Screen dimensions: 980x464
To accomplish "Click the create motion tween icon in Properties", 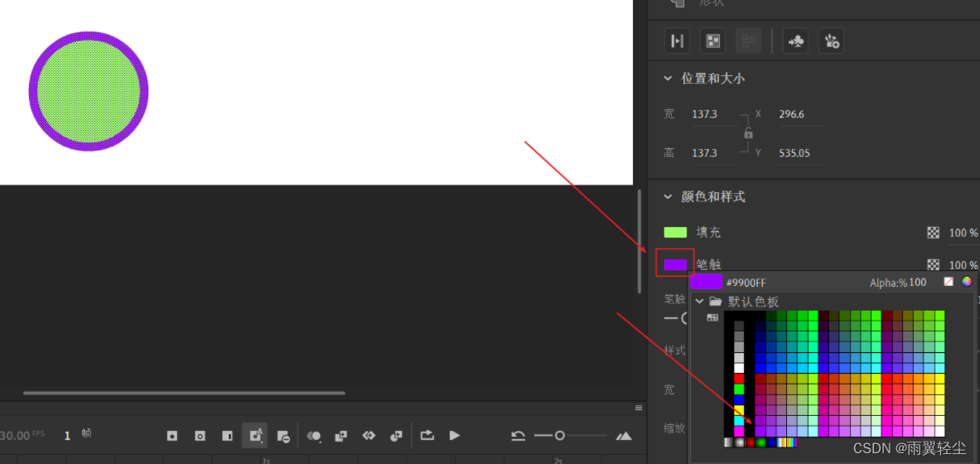I will coord(677,41).
